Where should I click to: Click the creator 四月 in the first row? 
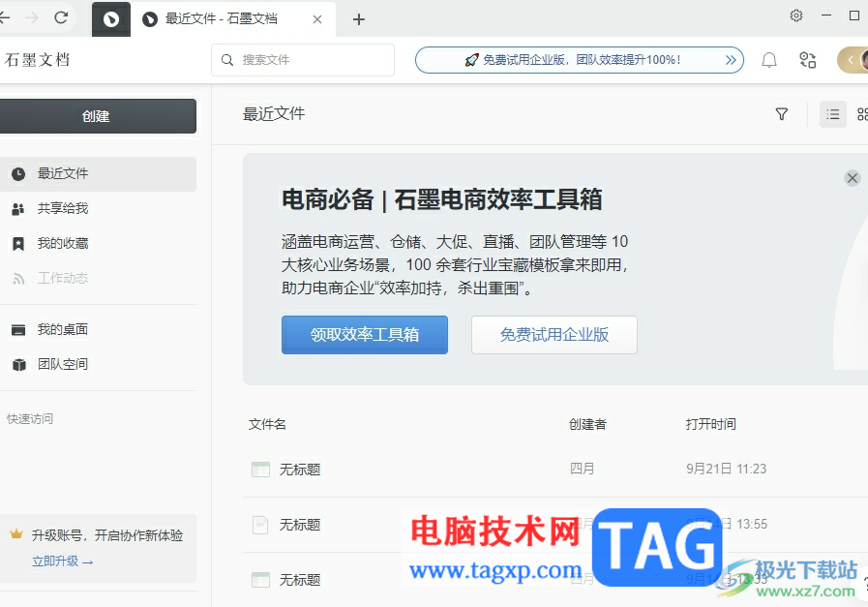coord(582,470)
